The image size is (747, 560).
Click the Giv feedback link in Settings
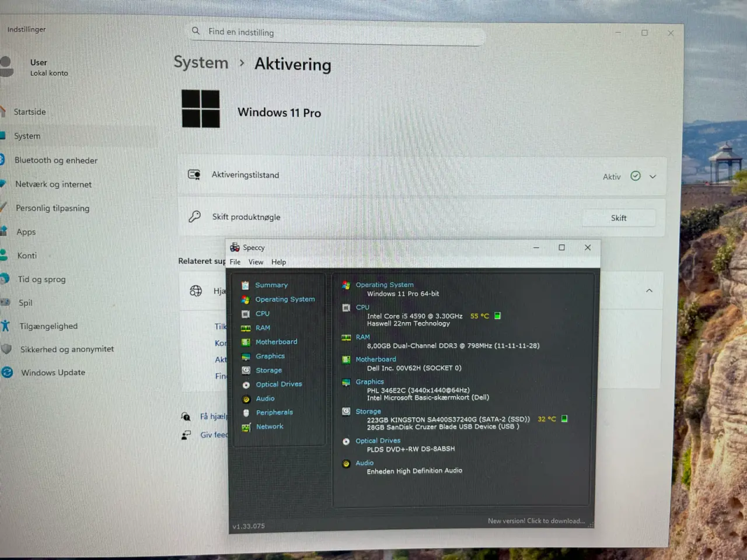coord(214,435)
